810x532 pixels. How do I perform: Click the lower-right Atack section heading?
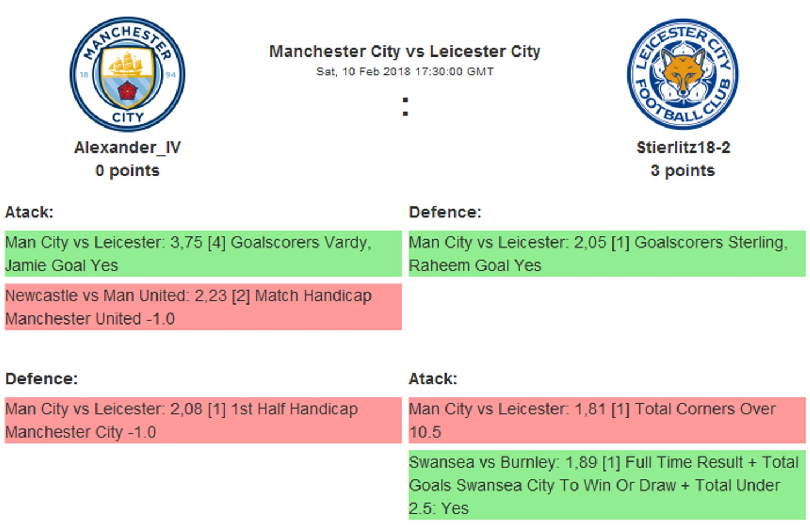(x=433, y=379)
